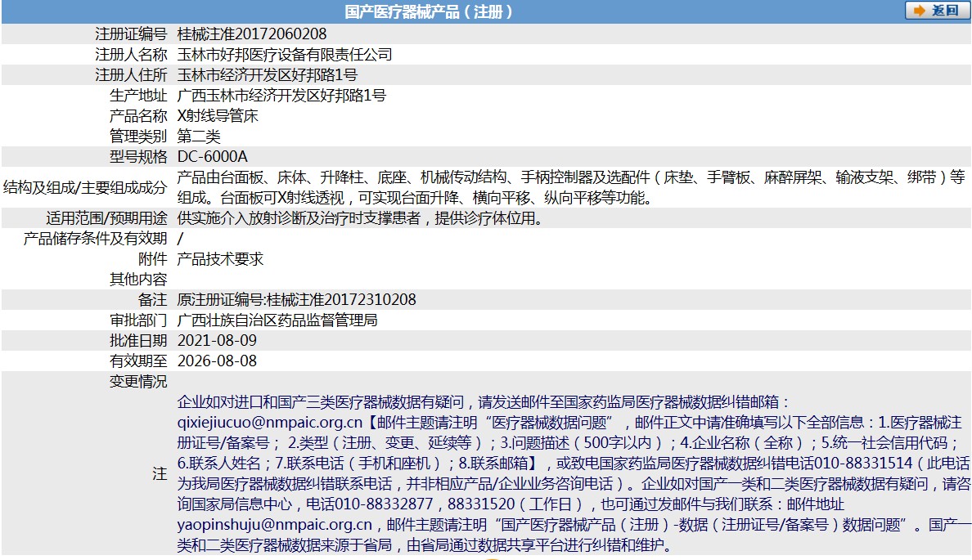Click registrant address 玉林市经济开发区好邦路1号
The image size is (972, 560).
268,75
